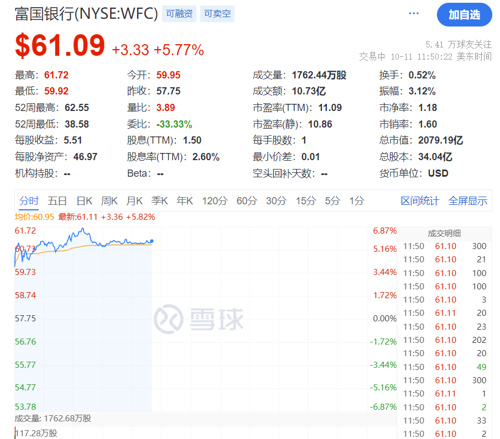Open the 区间统计 range statistics link
The width and height of the screenshot is (500, 439).
pos(420,201)
